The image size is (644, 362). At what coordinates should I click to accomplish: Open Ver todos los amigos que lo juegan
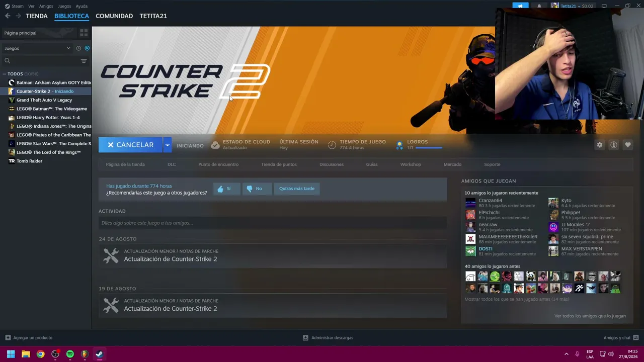pos(590,316)
